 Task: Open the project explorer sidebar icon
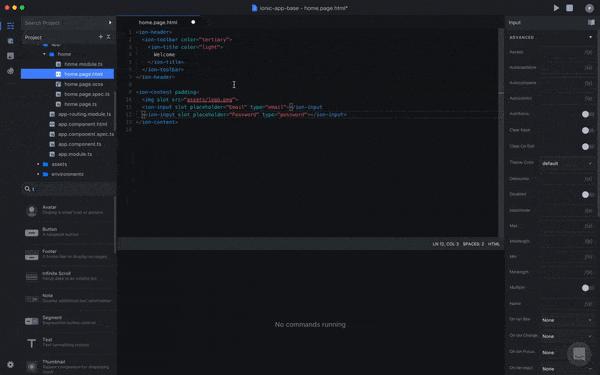[x=10, y=26]
